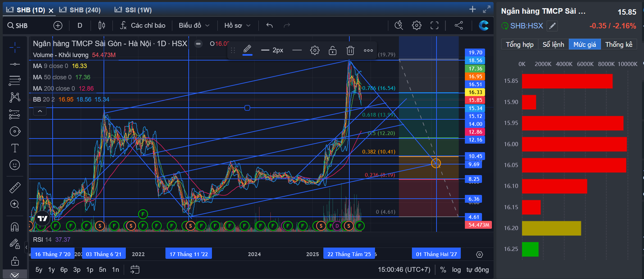Viewport: 644px width, 279px height.
Task: Expand the chart panel with diagonal arrows
Action: [486, 9]
